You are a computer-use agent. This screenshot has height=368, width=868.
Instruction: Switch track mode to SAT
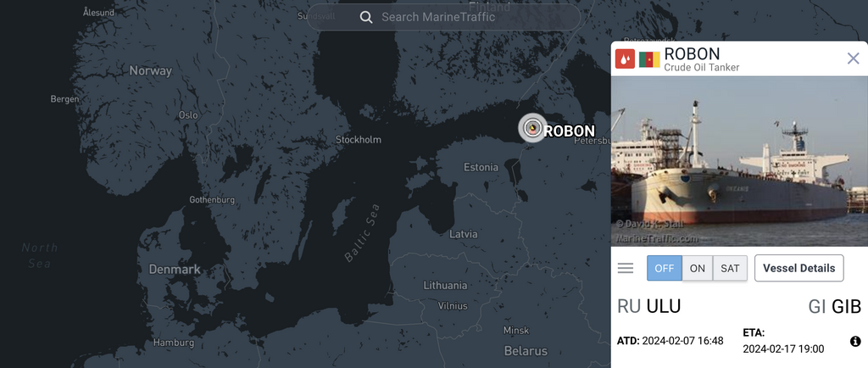tap(730, 269)
